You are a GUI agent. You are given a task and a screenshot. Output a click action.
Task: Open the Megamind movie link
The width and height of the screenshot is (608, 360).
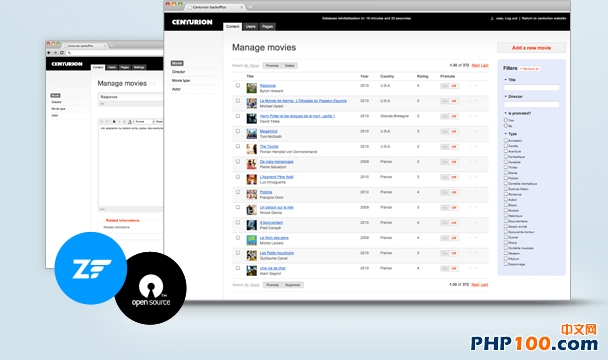pos(268,131)
